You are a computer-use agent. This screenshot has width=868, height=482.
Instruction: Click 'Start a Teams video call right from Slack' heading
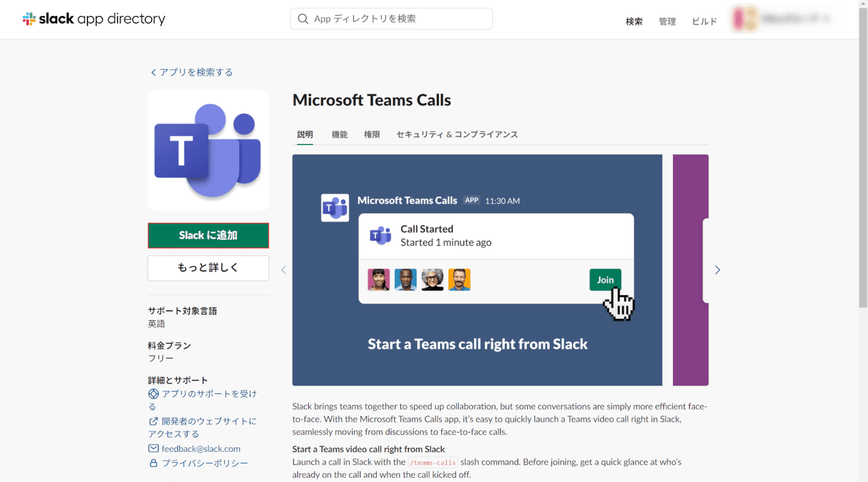coord(368,449)
